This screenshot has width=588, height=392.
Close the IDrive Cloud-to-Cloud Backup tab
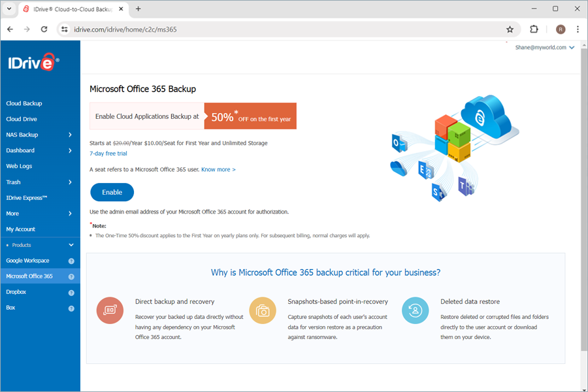121,8
